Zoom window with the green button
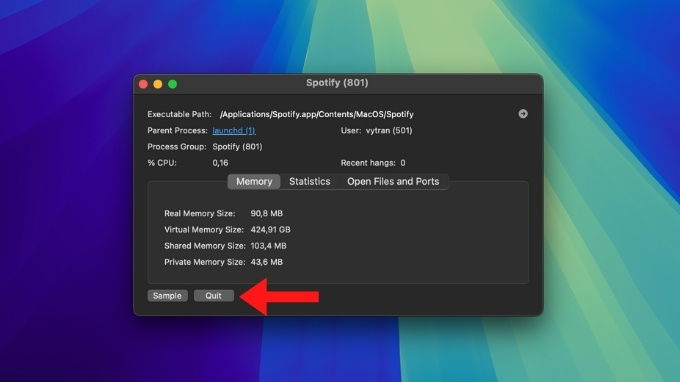Viewport: 680px width, 382px height. point(173,84)
